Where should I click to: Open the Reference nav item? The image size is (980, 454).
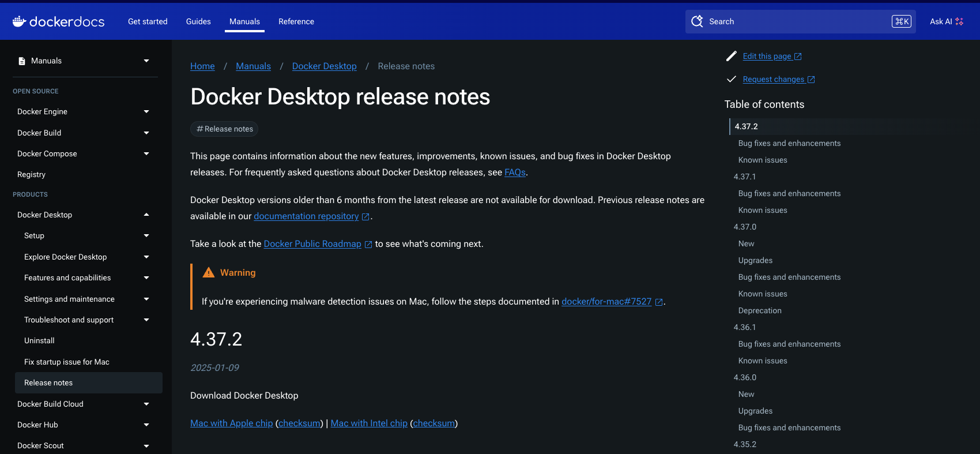pyautogui.click(x=296, y=21)
